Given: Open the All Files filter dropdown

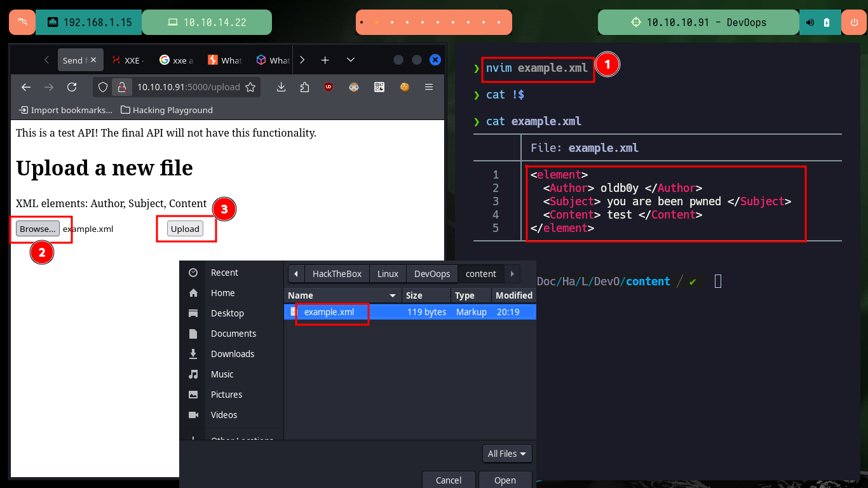Looking at the screenshot, I should 507,454.
